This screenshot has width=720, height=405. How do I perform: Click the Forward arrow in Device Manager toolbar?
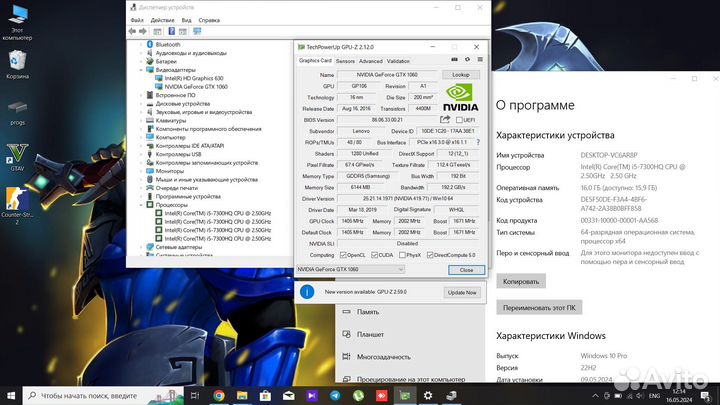pyautogui.click(x=143, y=31)
